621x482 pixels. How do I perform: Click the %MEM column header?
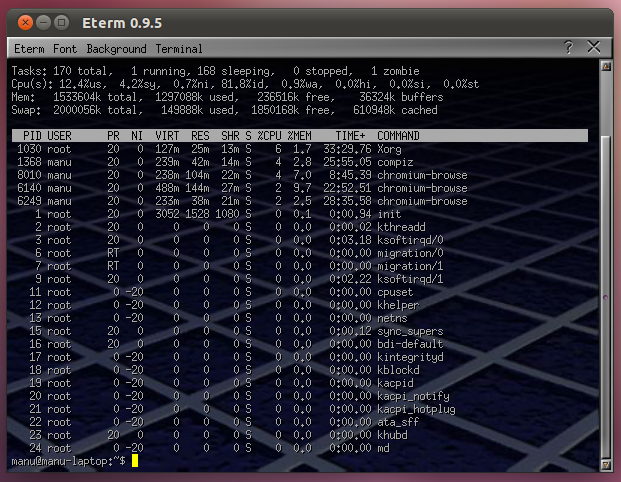click(x=299, y=136)
